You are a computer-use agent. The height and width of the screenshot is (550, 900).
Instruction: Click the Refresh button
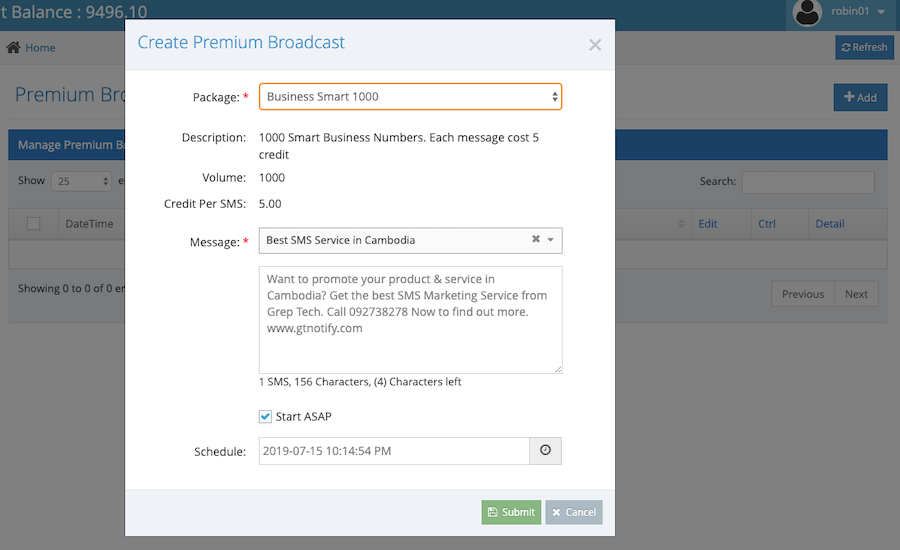864,47
